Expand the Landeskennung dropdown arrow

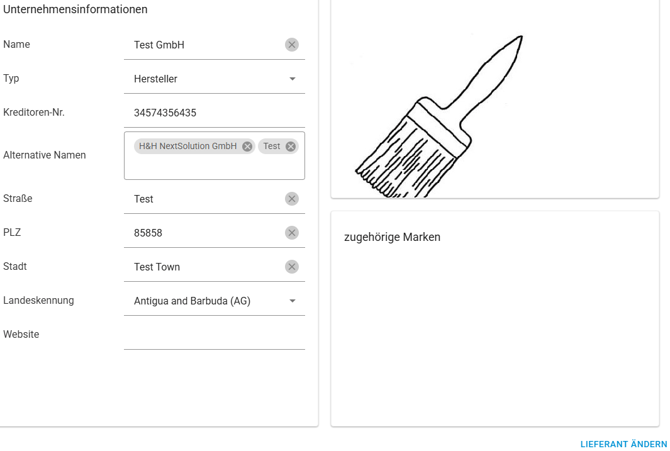pyautogui.click(x=293, y=301)
